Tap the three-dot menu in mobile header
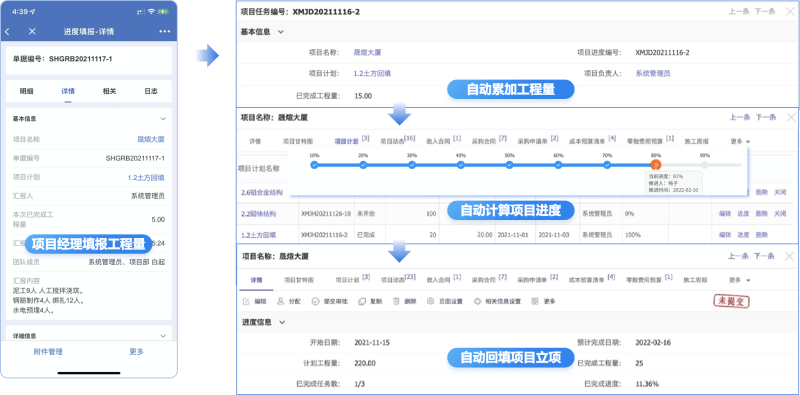This screenshot has width=800, height=395. (164, 32)
